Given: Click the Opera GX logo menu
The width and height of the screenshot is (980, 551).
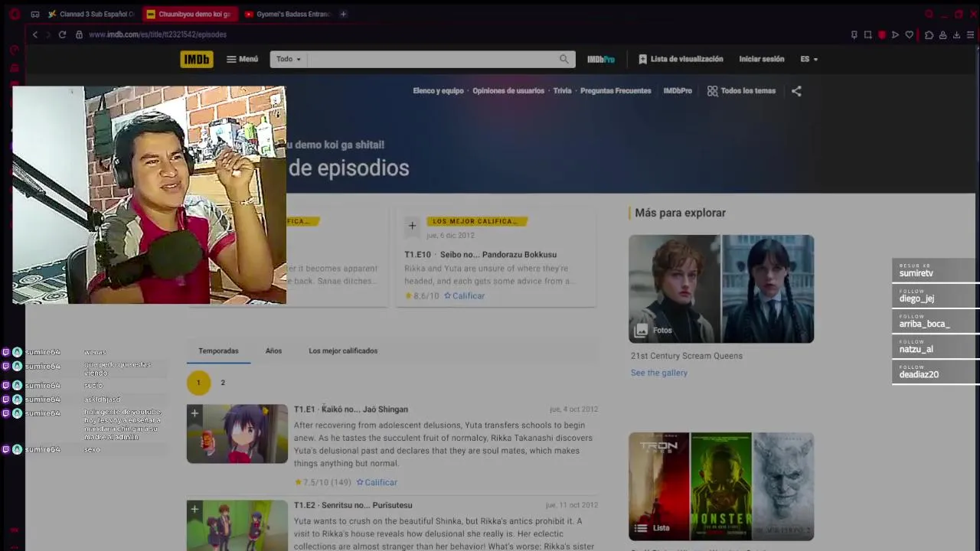Looking at the screenshot, I should 15,14.
